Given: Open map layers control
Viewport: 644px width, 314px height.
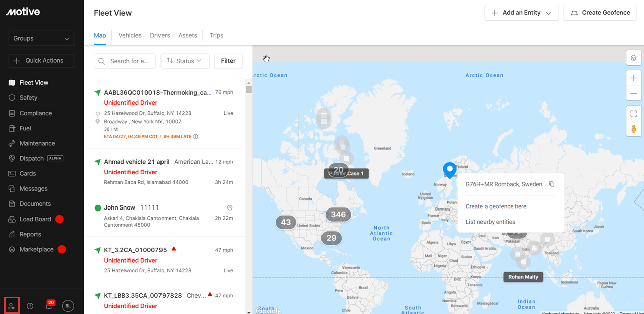Looking at the screenshot, I should (x=634, y=58).
